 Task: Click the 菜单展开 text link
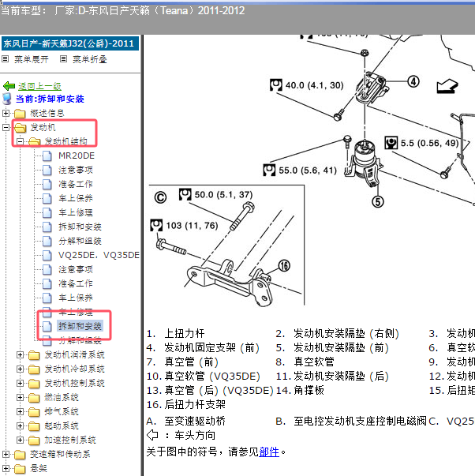coord(32,59)
